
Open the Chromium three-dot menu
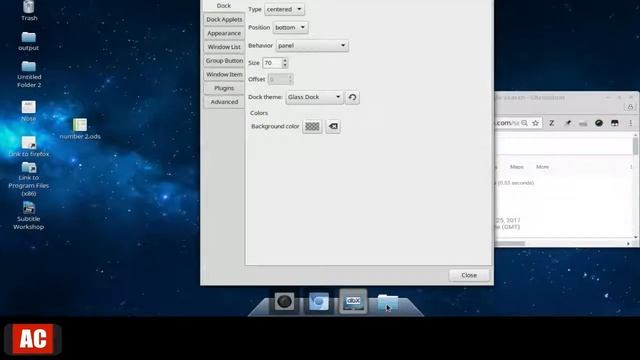pos(631,123)
